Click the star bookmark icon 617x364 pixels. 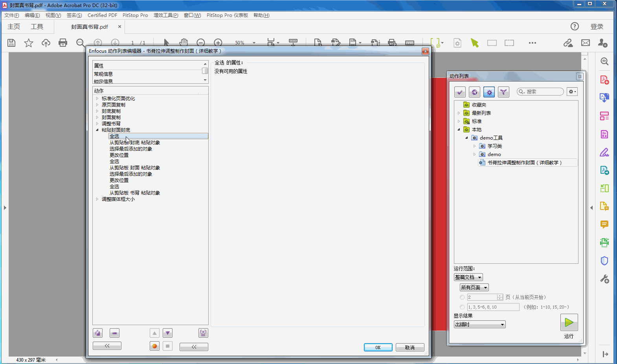coord(29,43)
